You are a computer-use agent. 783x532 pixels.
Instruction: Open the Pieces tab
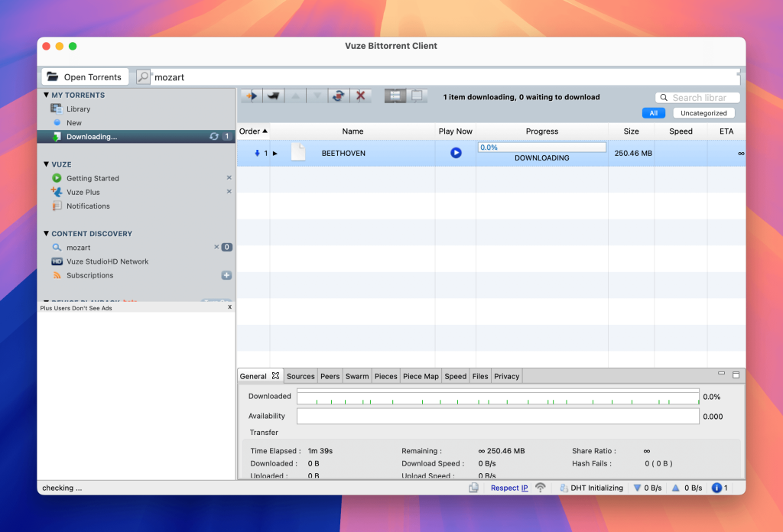pos(386,376)
